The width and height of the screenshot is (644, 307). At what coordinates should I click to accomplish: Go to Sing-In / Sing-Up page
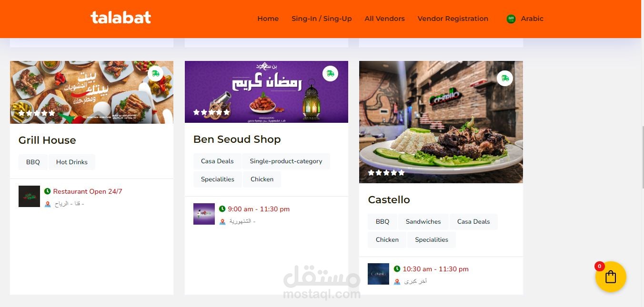[322, 19]
